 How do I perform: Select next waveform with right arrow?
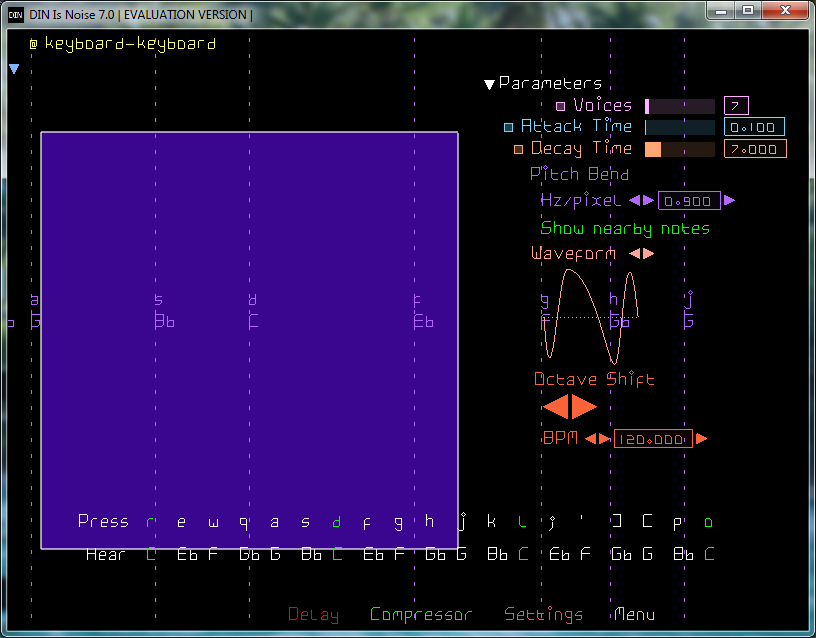tap(649, 254)
